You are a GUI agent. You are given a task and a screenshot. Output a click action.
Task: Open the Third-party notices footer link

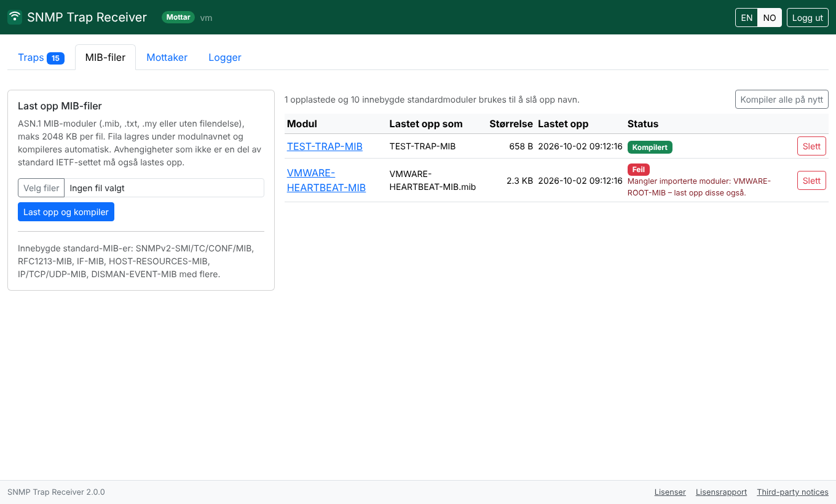pos(792,492)
